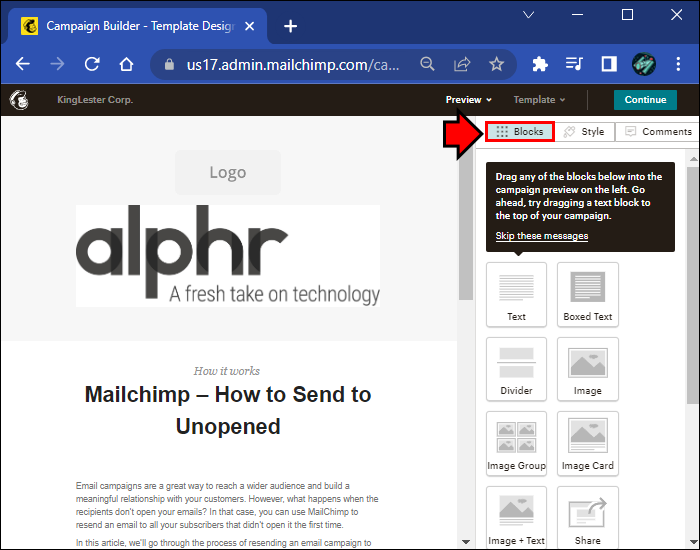This screenshot has height=550, width=700.
Task: Click the Logo placeholder block
Action: point(228,172)
